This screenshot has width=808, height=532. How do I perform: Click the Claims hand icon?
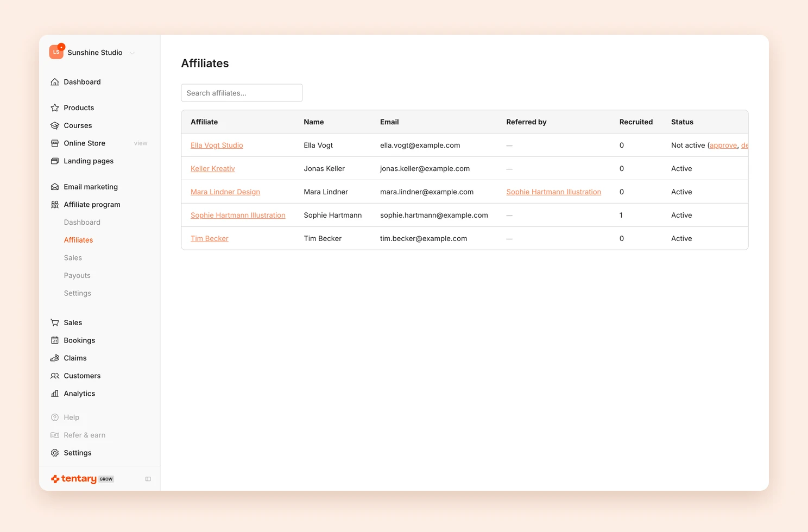click(x=55, y=358)
